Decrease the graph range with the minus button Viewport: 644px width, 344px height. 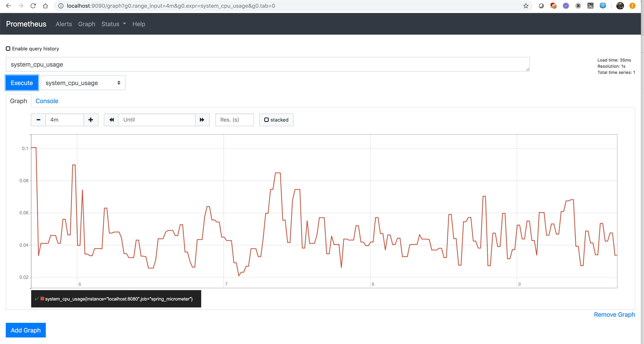point(38,120)
